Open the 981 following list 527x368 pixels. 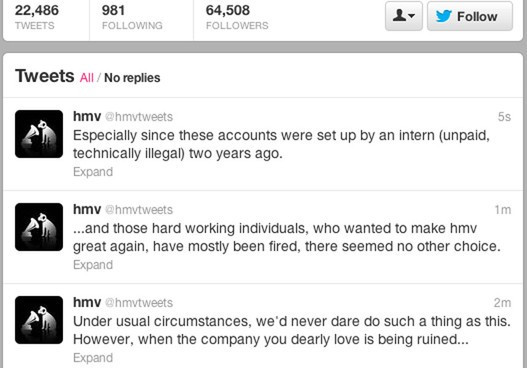(x=132, y=17)
